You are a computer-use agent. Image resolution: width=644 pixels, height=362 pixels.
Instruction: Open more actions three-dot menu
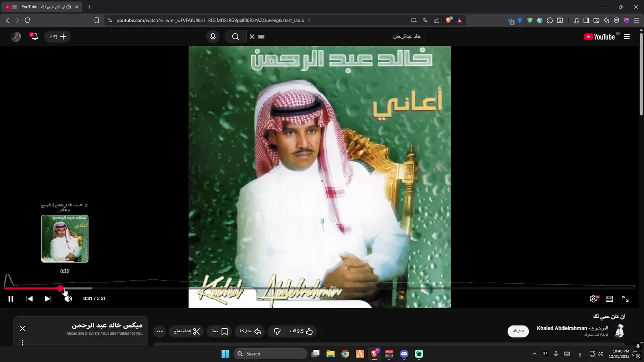point(159,331)
